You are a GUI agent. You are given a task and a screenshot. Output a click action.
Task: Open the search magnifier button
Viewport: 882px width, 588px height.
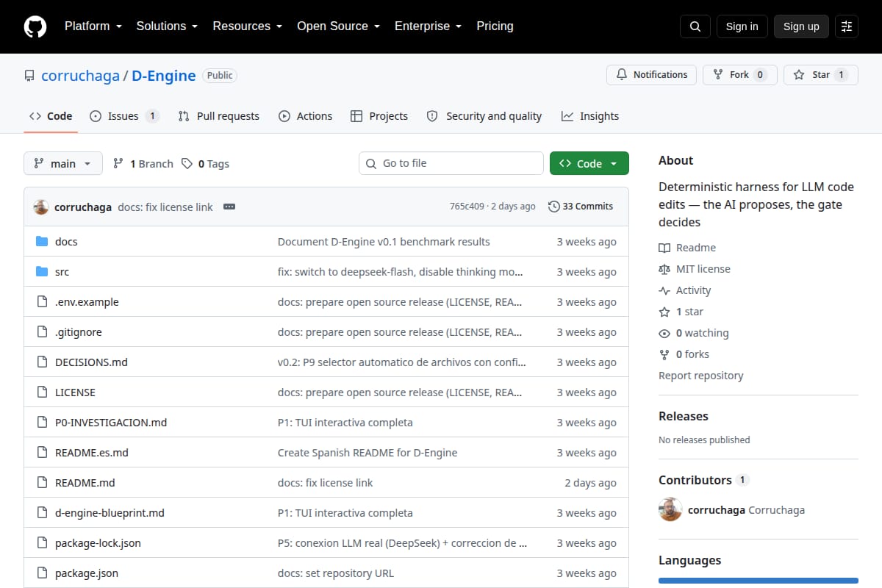(x=695, y=26)
